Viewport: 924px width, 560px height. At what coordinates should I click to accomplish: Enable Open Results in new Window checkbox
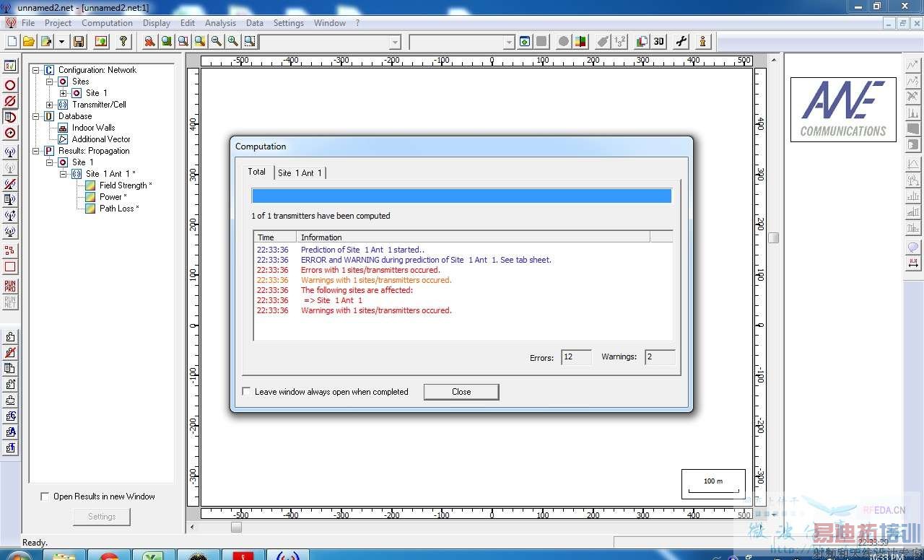coord(45,496)
